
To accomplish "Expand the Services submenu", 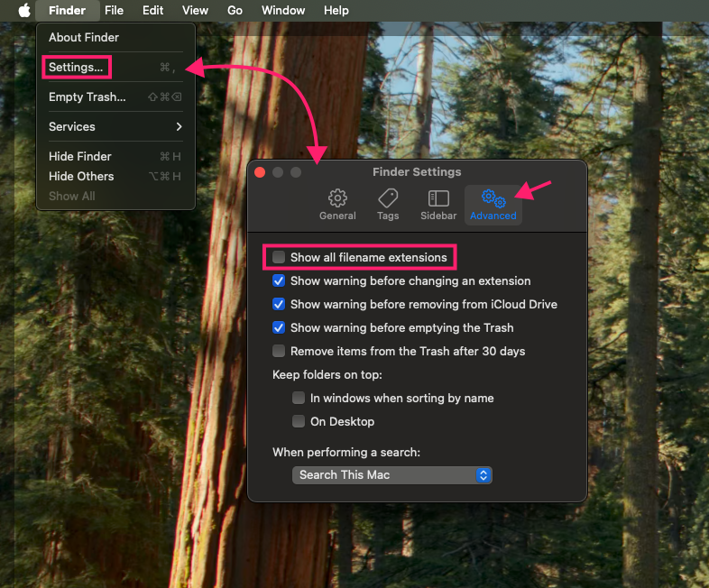I will coord(115,126).
